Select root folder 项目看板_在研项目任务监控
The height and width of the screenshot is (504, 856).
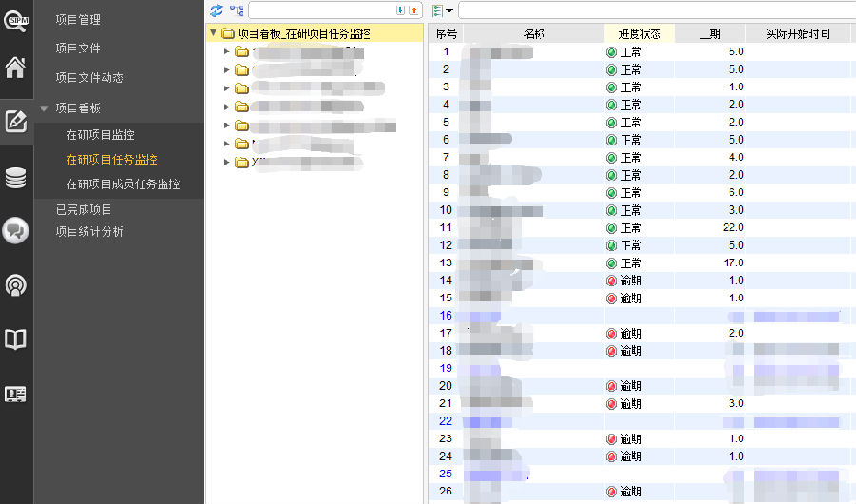[304, 34]
